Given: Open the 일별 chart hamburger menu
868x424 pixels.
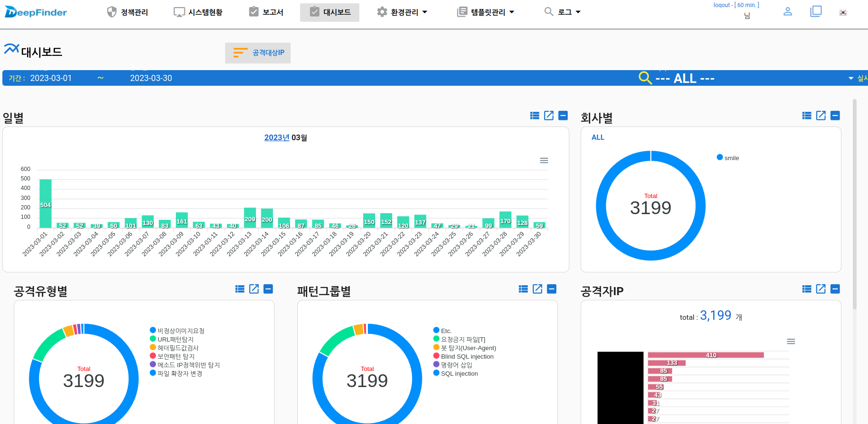Looking at the screenshot, I should (x=544, y=161).
